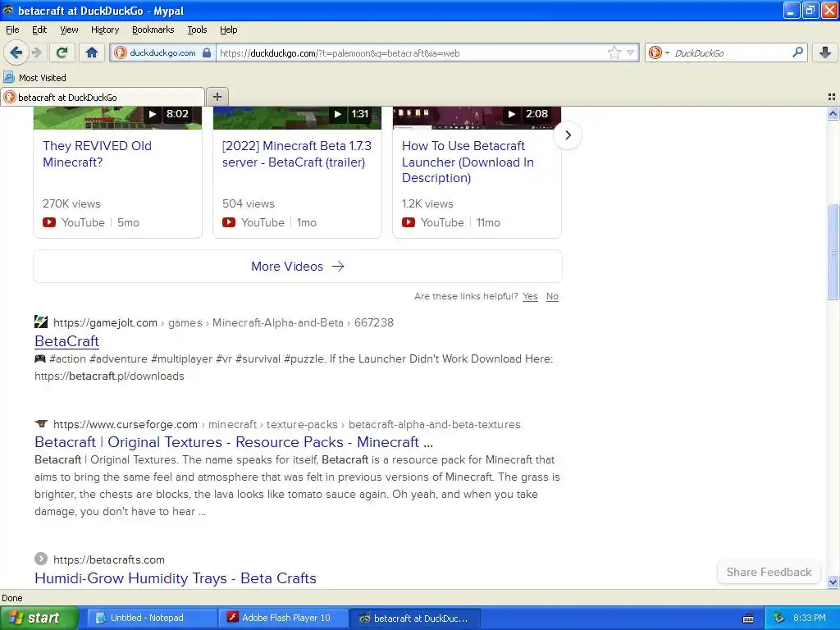This screenshot has width=840, height=630.
Task: Click the Mypal raccoon title bar icon
Action: pyautogui.click(x=8, y=10)
